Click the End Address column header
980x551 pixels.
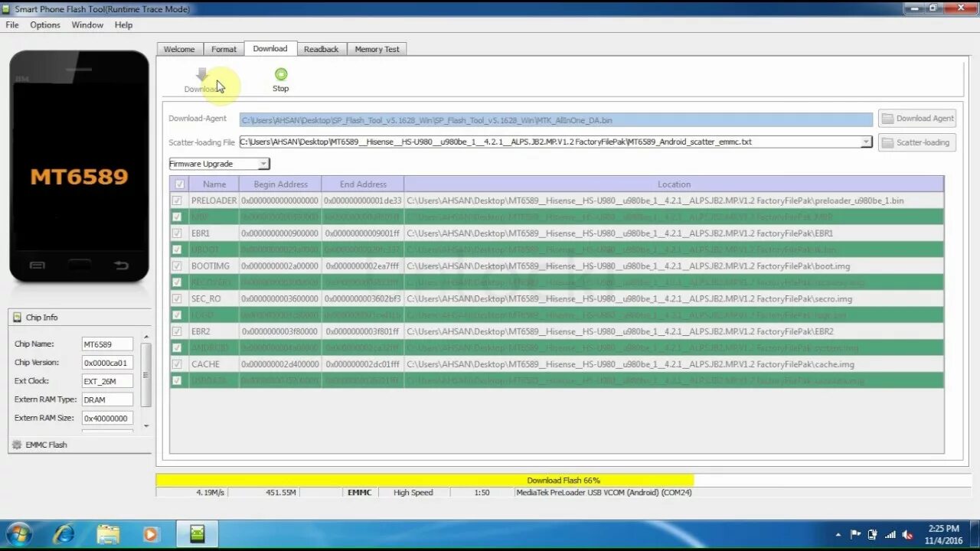(x=363, y=184)
